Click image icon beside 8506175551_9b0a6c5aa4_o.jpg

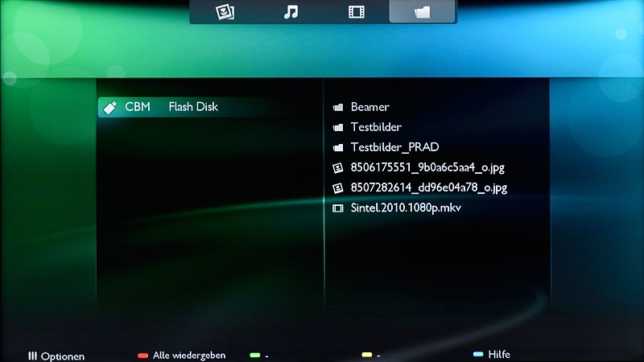(x=337, y=168)
